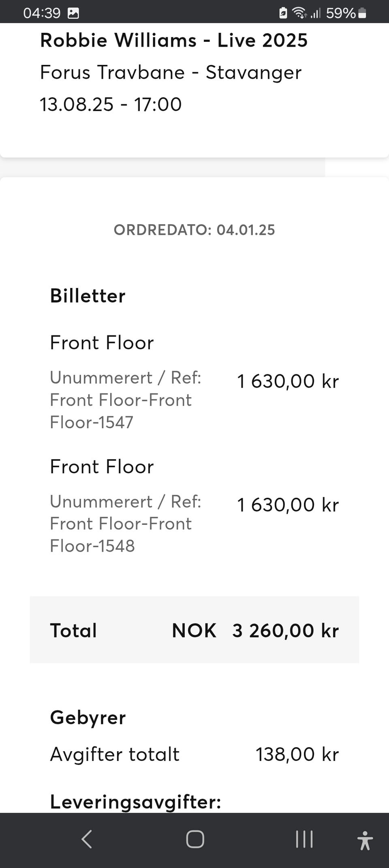389x868 pixels.
Task: Tap the Forus Travbane - Stavanger venue line
Action: [171, 73]
